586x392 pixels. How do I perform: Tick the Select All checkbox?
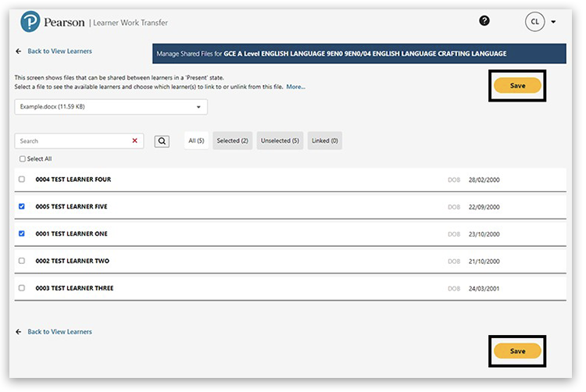[23, 159]
